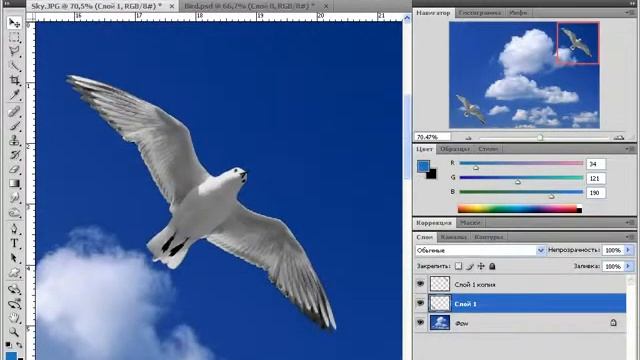This screenshot has width=640, height=360.
Task: Toggle lock position in Layers panel
Action: (x=481, y=266)
